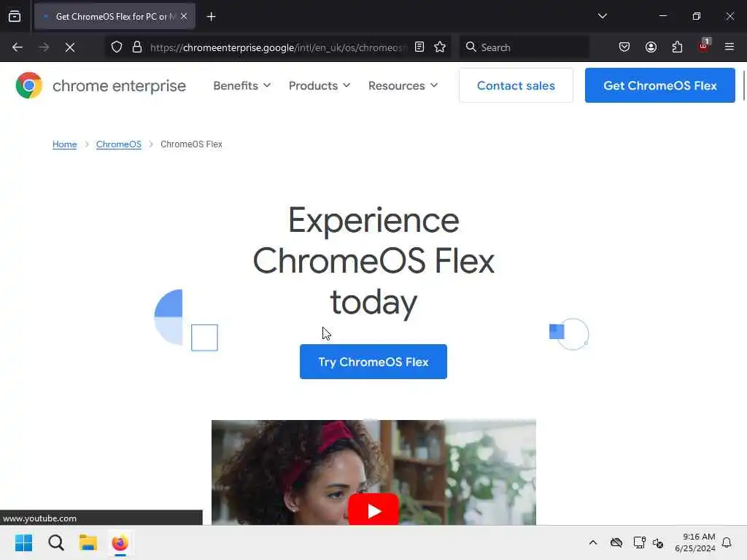Close the Get ChromeOS Flex tab
747x560 pixels.
click(x=184, y=17)
